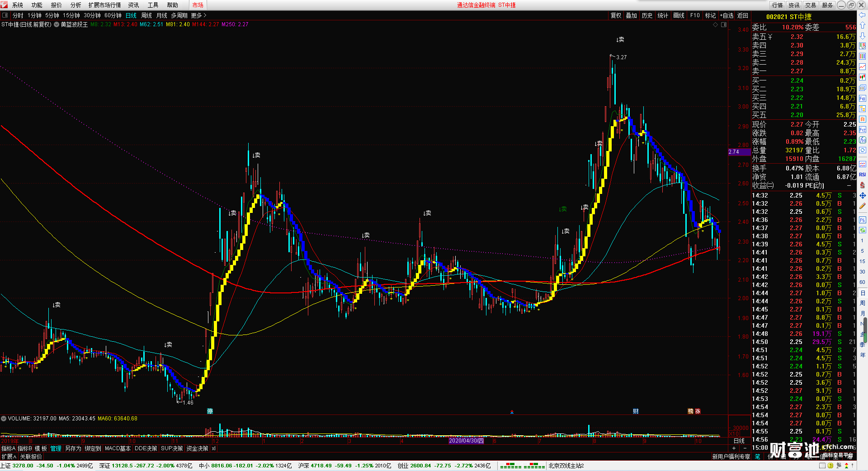This screenshot has height=471, width=868.
Task: Click the 返回 back button
Action: click(743, 15)
